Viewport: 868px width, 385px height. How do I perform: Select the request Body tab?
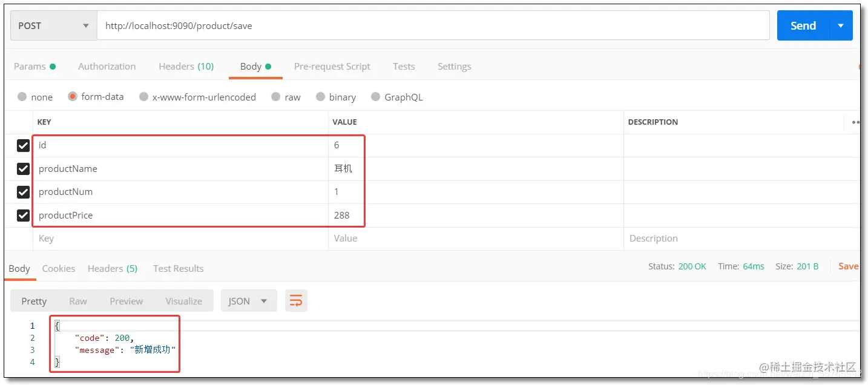pyautogui.click(x=255, y=67)
